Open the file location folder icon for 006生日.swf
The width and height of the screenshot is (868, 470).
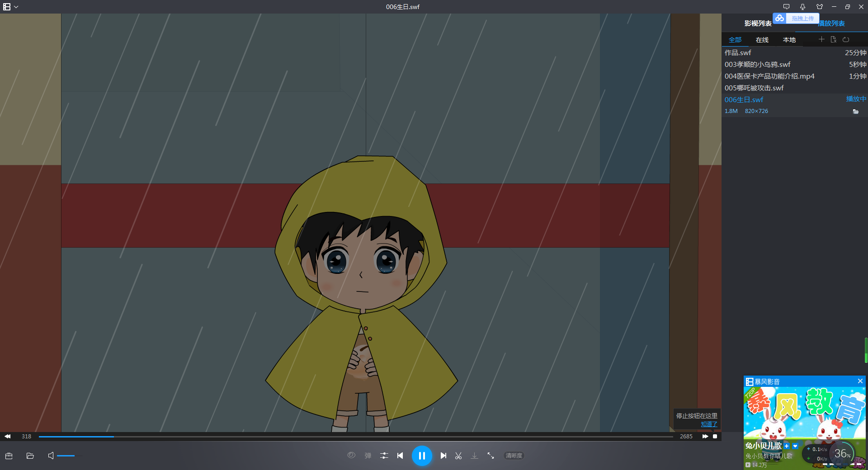pyautogui.click(x=856, y=112)
